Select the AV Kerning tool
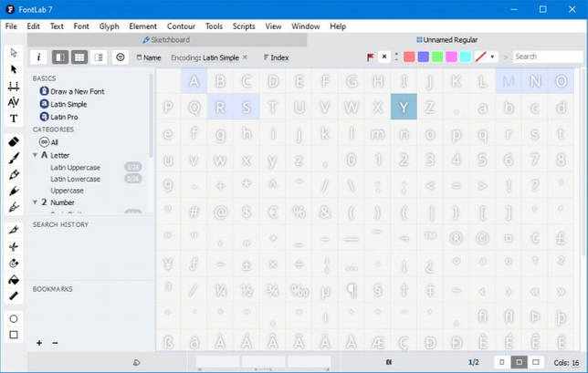This screenshot has height=373, width=588. (14, 102)
